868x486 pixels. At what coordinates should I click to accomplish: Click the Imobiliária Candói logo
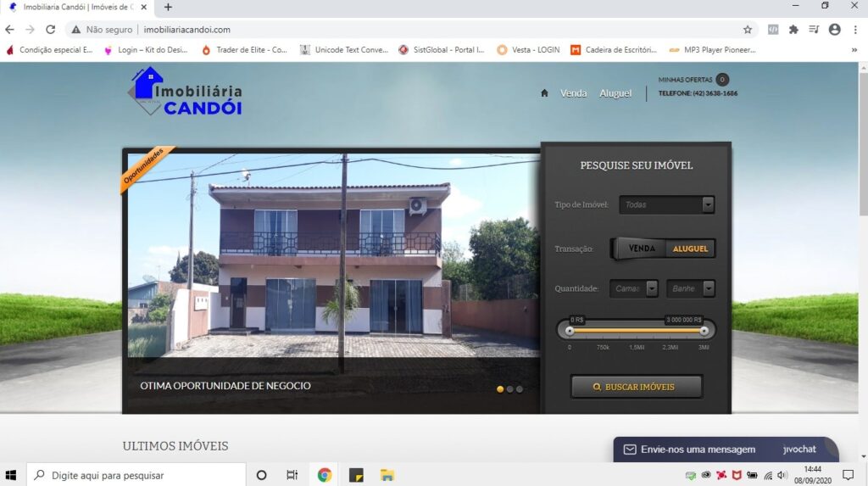(186, 92)
